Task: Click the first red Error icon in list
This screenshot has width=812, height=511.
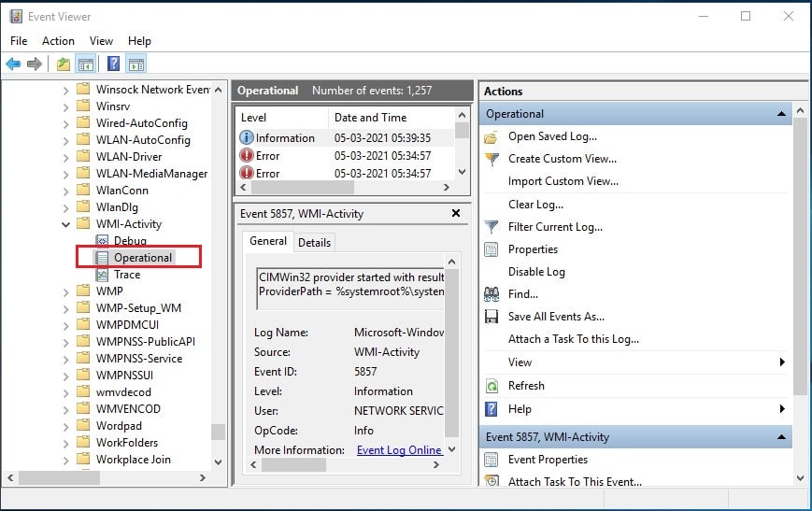Action: pyautogui.click(x=247, y=155)
